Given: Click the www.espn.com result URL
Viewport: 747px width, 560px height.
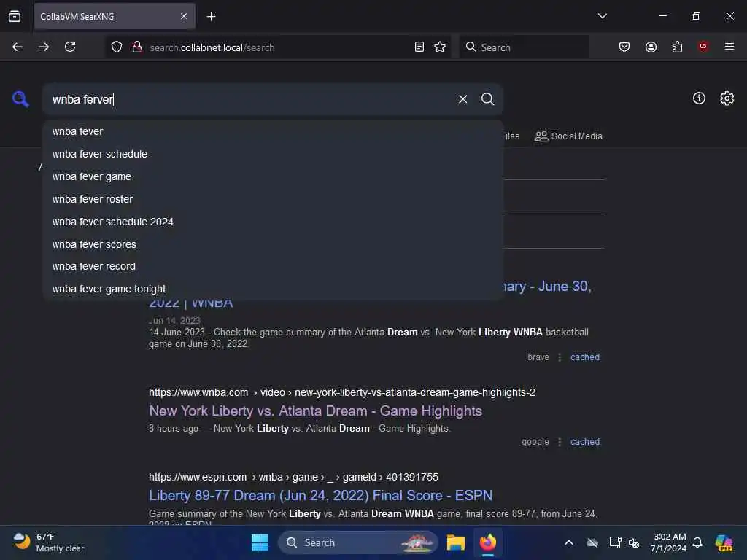Looking at the screenshot, I should pyautogui.click(x=293, y=477).
